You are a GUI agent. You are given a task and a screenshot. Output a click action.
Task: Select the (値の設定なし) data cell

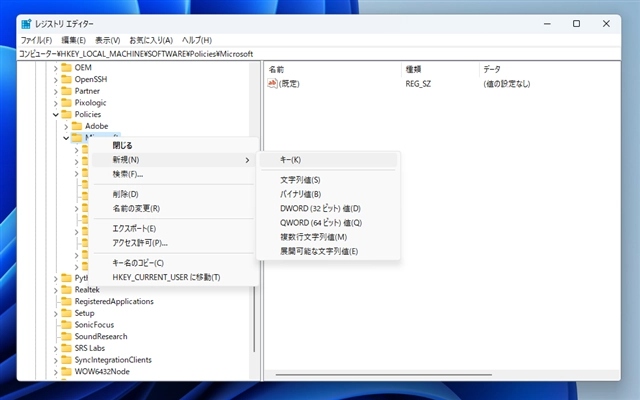pos(507,84)
